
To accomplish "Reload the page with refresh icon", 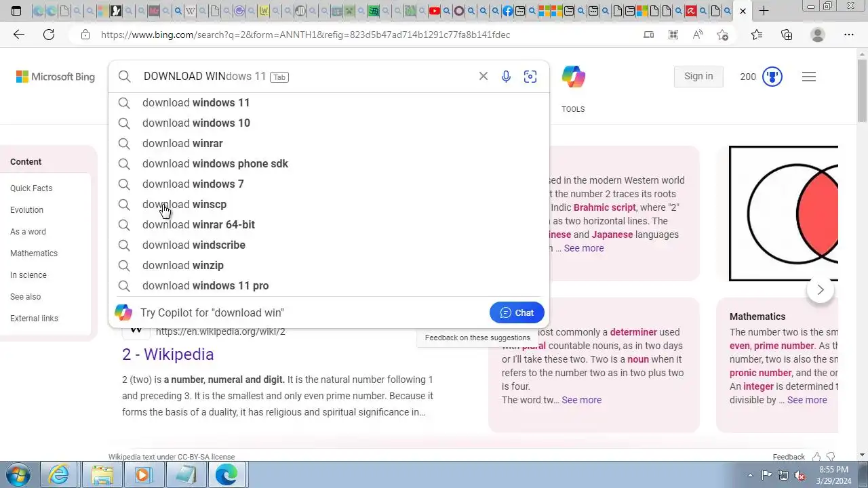I will pos(49,35).
